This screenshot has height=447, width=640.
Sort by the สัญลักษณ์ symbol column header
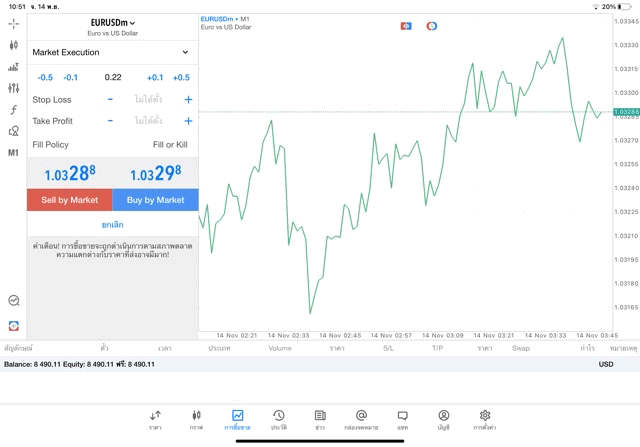18,348
